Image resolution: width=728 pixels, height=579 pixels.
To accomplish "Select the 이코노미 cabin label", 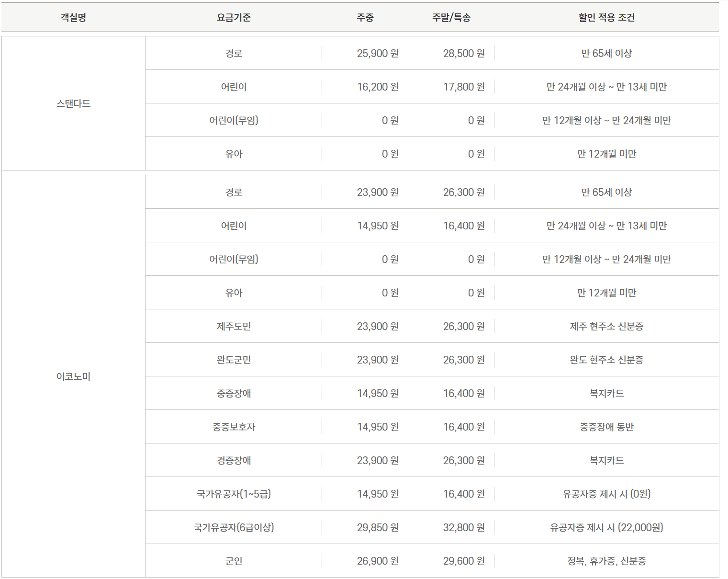I will point(72,376).
